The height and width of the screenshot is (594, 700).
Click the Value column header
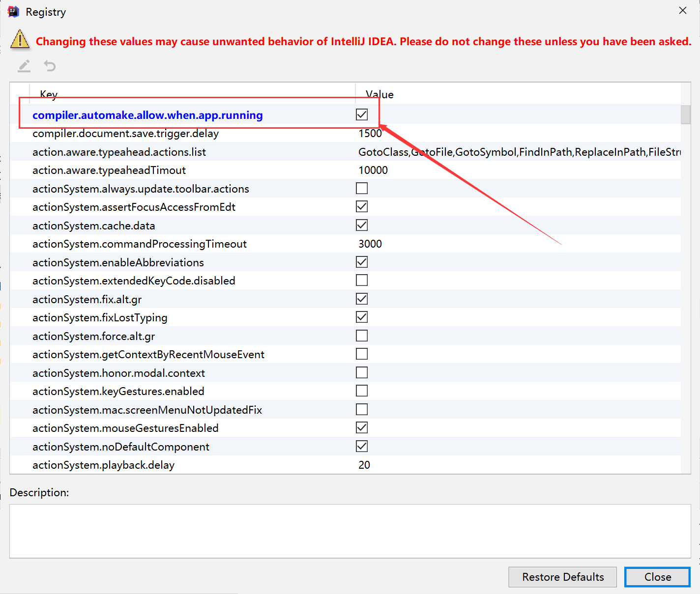519,94
